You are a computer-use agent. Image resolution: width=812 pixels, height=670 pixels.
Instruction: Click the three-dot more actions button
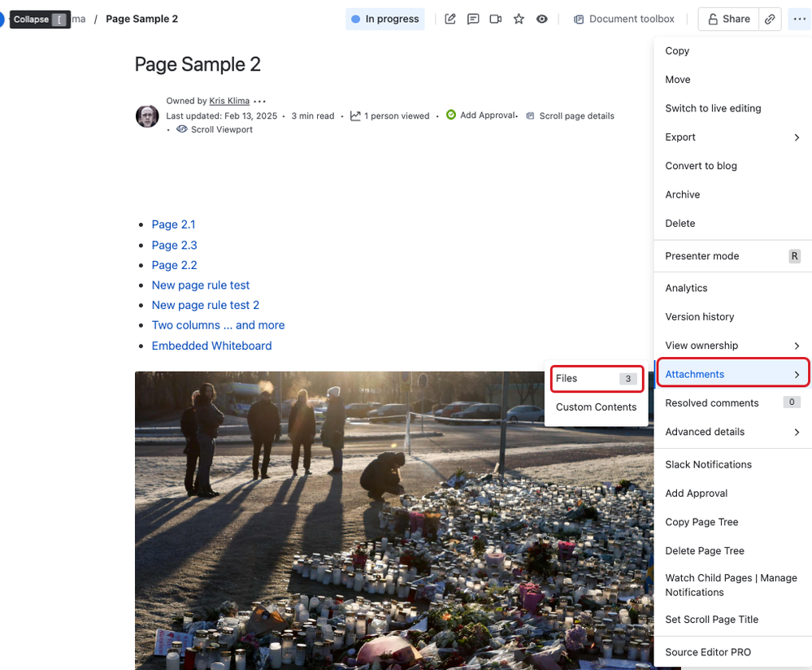click(x=799, y=20)
